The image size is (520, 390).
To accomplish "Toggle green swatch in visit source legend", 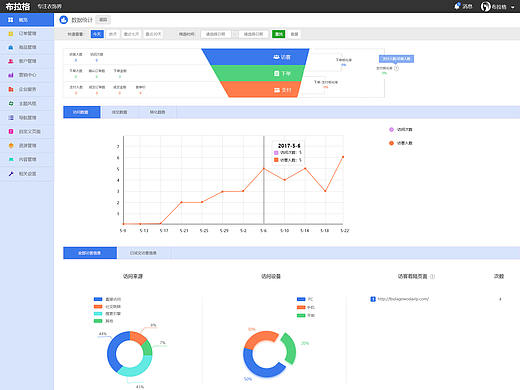I will click(x=98, y=321).
